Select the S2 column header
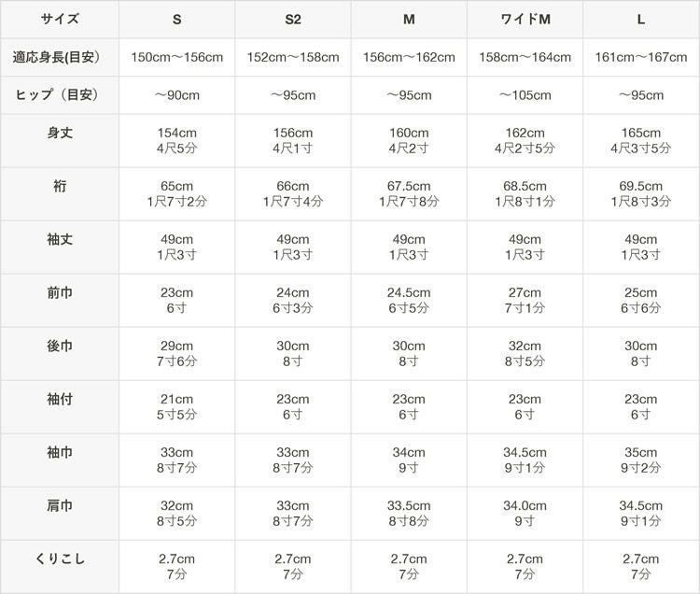This screenshot has height=594, width=700. click(x=293, y=19)
